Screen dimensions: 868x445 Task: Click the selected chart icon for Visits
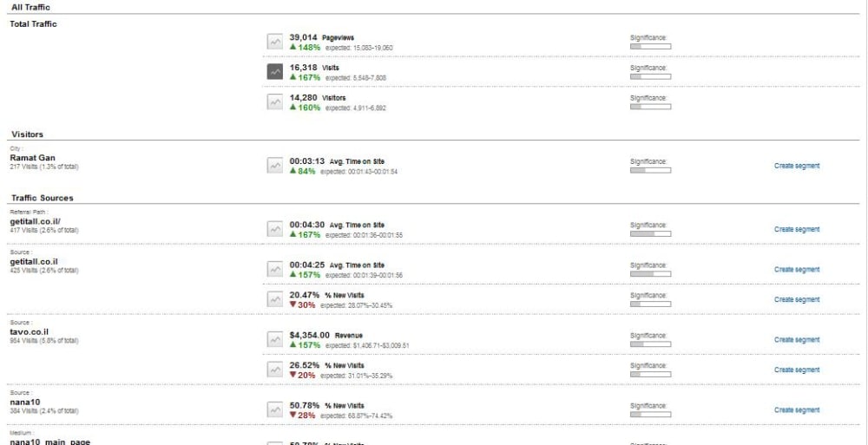point(274,72)
